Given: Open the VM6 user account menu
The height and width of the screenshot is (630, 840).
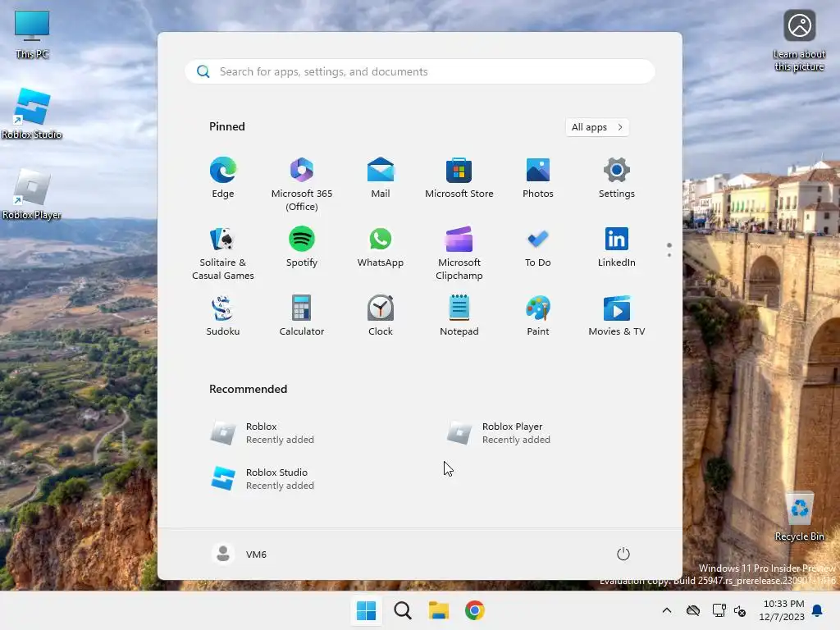Looking at the screenshot, I should [240, 554].
